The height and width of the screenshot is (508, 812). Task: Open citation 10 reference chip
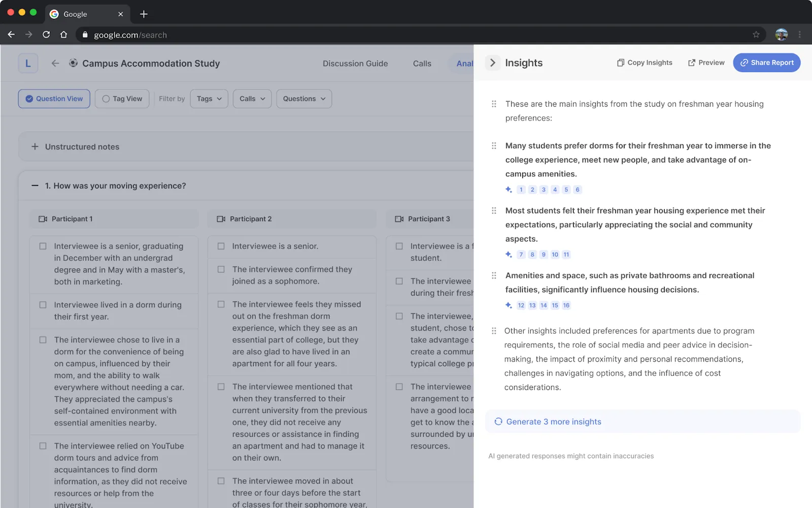point(555,255)
